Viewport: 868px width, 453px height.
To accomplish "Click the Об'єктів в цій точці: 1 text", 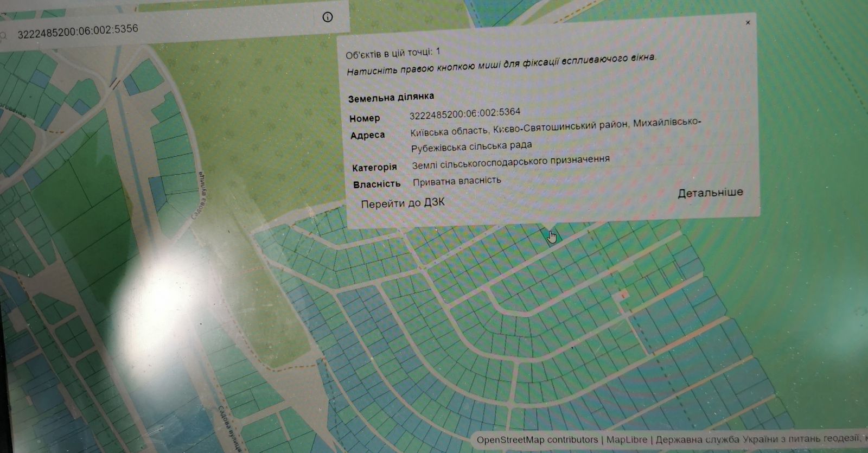I will pyautogui.click(x=393, y=53).
